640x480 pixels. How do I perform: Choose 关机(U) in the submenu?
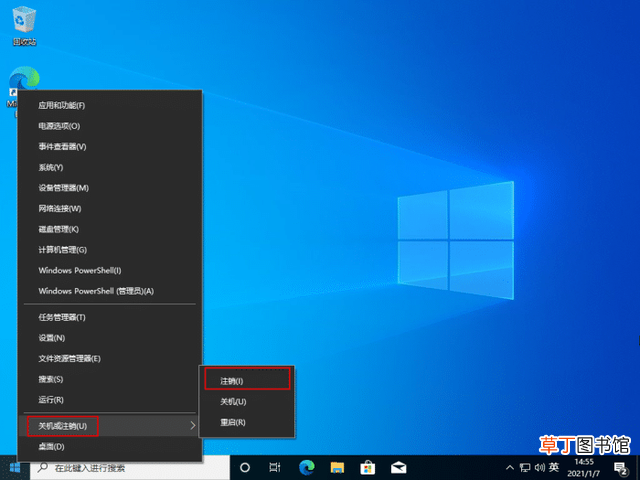pos(247,402)
